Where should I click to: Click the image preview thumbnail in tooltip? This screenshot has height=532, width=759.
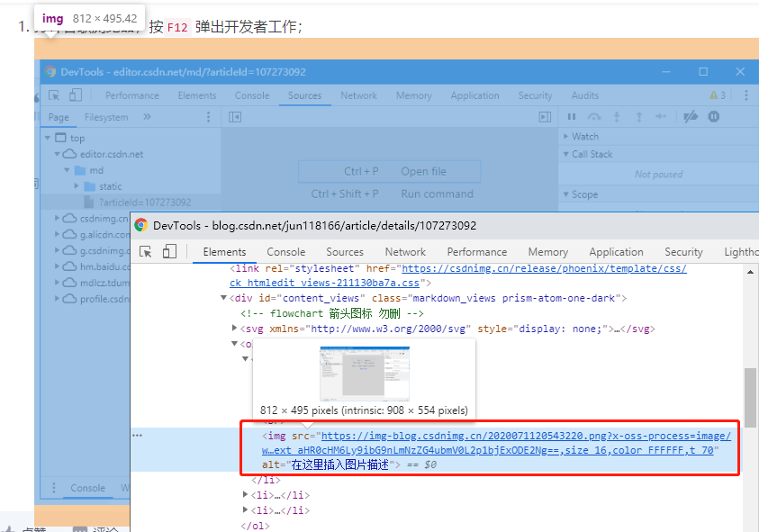tap(365, 374)
